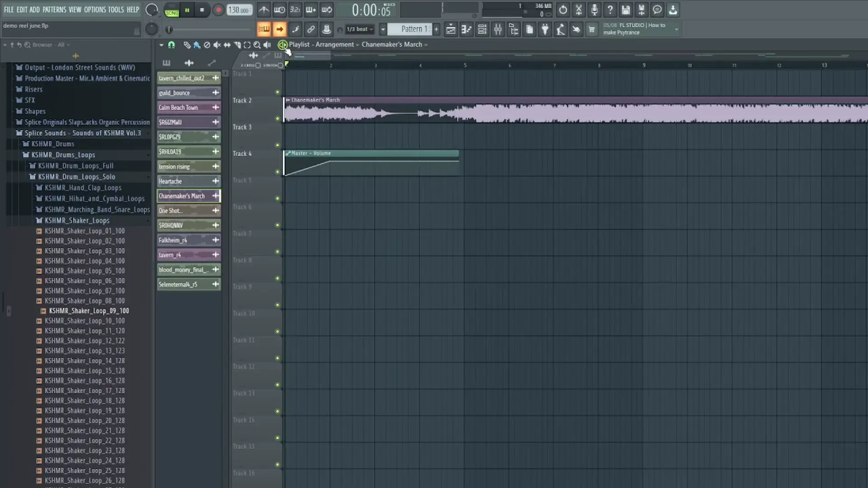Image resolution: width=868 pixels, height=488 pixels.
Task: Select the Delete tool in the Playlist
Action: 207,45
